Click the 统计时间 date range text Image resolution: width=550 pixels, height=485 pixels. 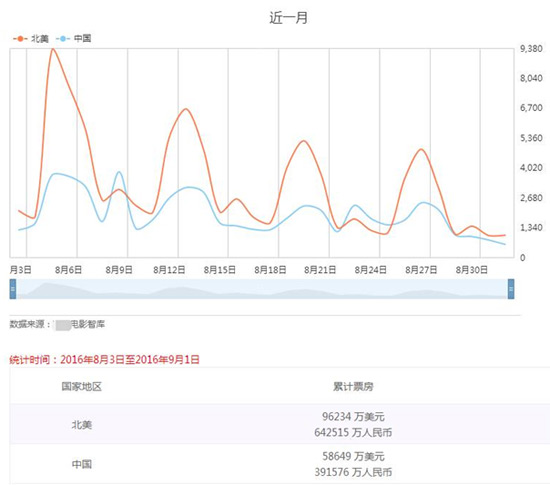(x=105, y=359)
